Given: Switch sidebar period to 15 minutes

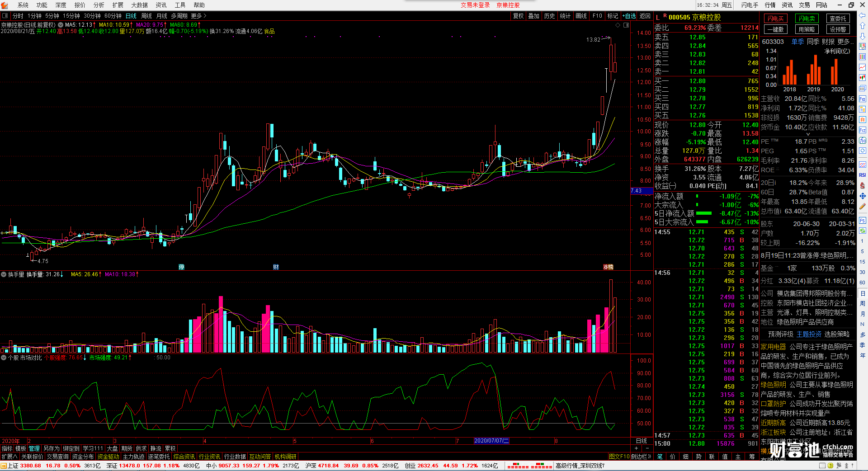Looking at the screenshot, I should click(863, 262).
